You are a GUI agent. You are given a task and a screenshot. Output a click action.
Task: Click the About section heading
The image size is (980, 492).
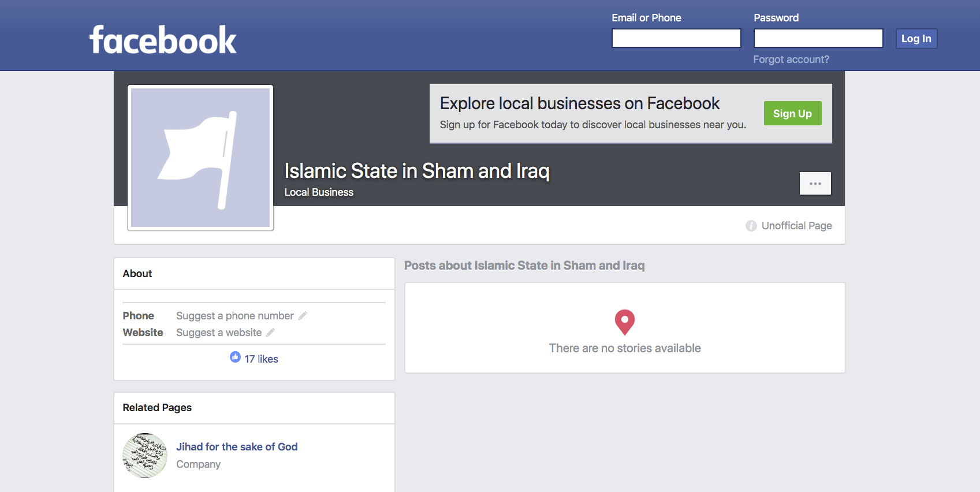tap(137, 274)
